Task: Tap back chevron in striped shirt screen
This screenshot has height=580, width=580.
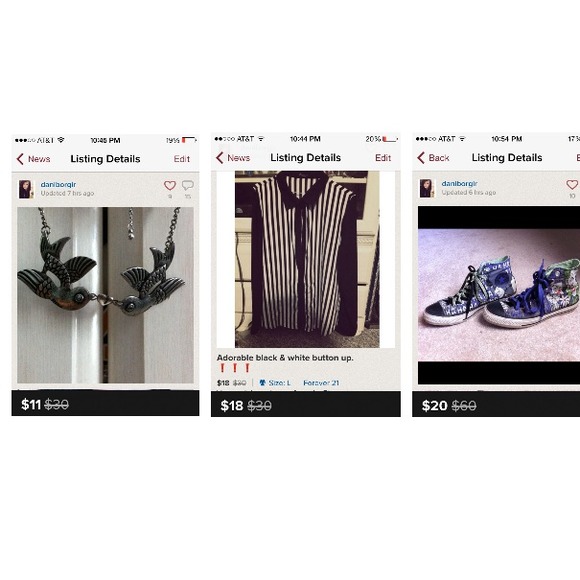Action: (220, 158)
